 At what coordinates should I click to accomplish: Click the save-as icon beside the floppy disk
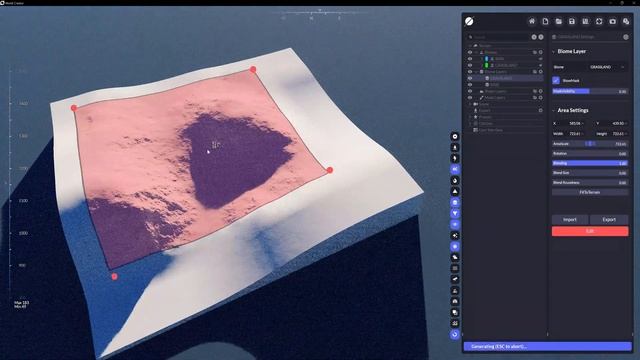click(585, 21)
